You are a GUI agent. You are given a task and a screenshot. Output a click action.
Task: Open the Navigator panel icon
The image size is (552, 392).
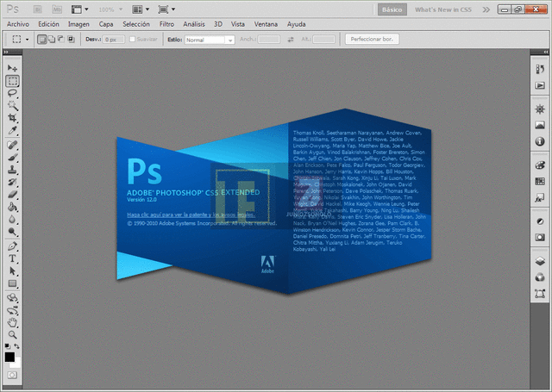[x=540, y=109]
